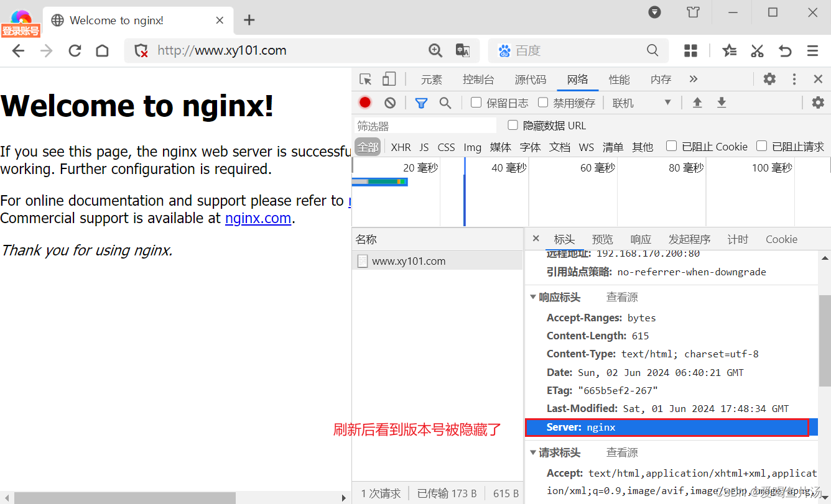
Task: Enable the 禁用缓存 checkbox
Action: point(543,102)
